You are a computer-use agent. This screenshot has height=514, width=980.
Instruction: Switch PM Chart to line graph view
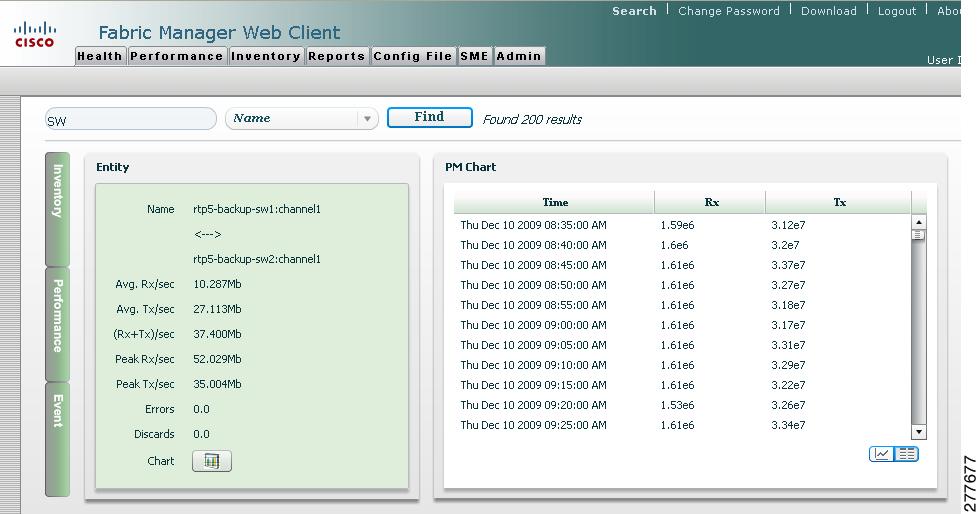881,454
